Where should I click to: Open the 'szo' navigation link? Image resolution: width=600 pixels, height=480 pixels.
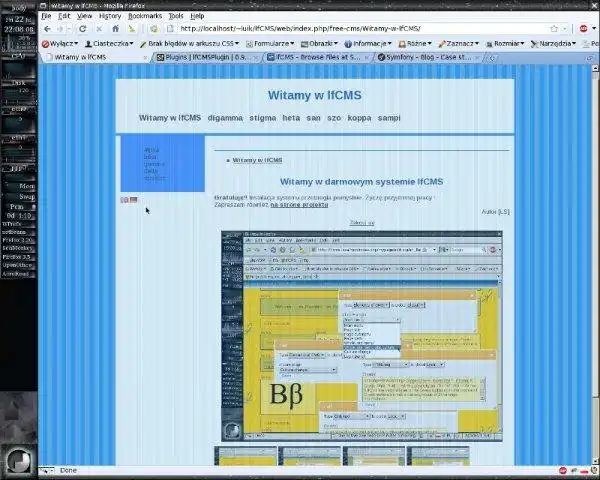(334, 118)
